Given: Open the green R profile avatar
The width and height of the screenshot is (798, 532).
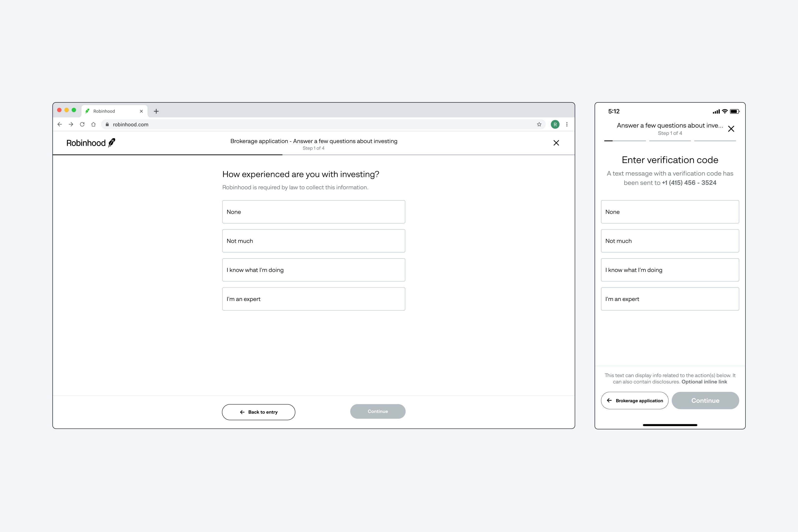Looking at the screenshot, I should coord(555,124).
